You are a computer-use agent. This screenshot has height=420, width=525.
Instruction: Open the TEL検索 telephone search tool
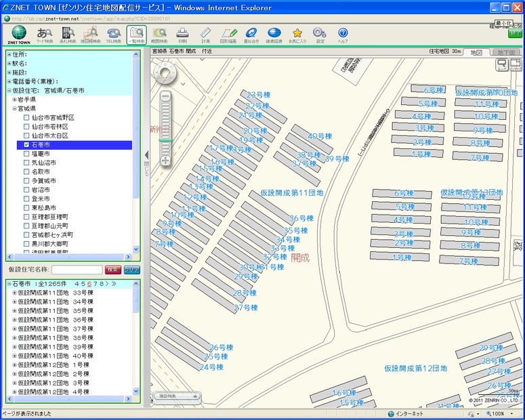pos(114,35)
